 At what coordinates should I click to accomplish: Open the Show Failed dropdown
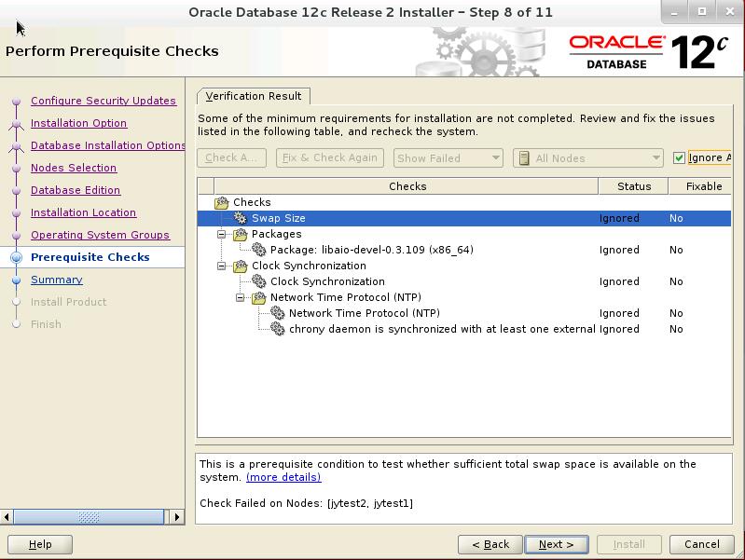pos(448,158)
